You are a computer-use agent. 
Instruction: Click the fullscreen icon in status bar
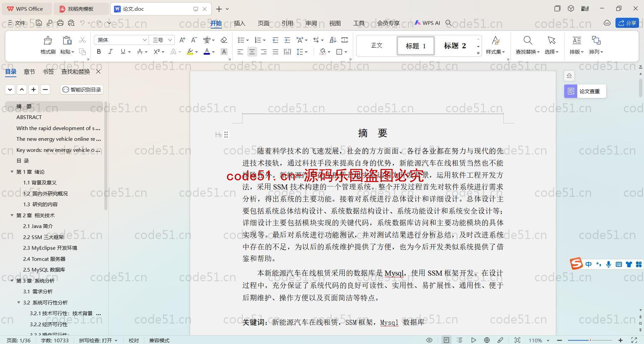pyautogui.click(x=634, y=340)
